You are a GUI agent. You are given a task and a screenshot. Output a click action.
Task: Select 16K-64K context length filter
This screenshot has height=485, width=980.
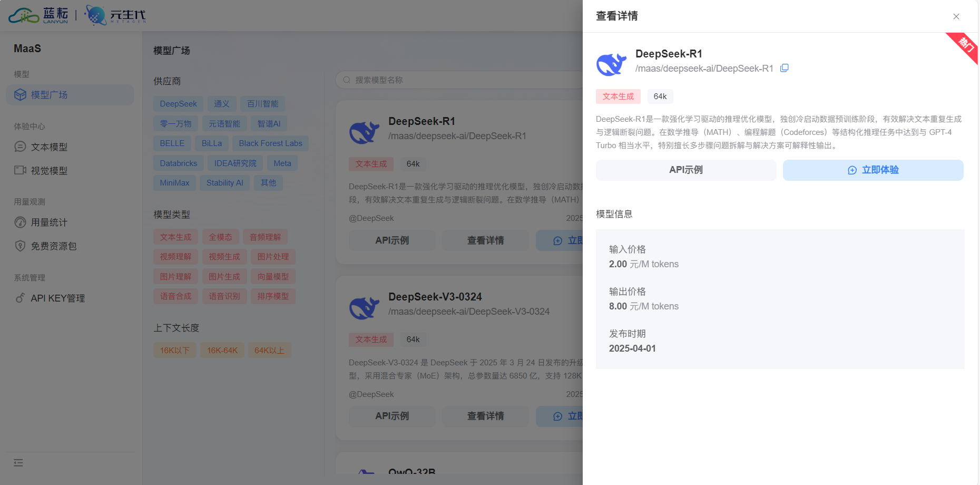[222, 351]
